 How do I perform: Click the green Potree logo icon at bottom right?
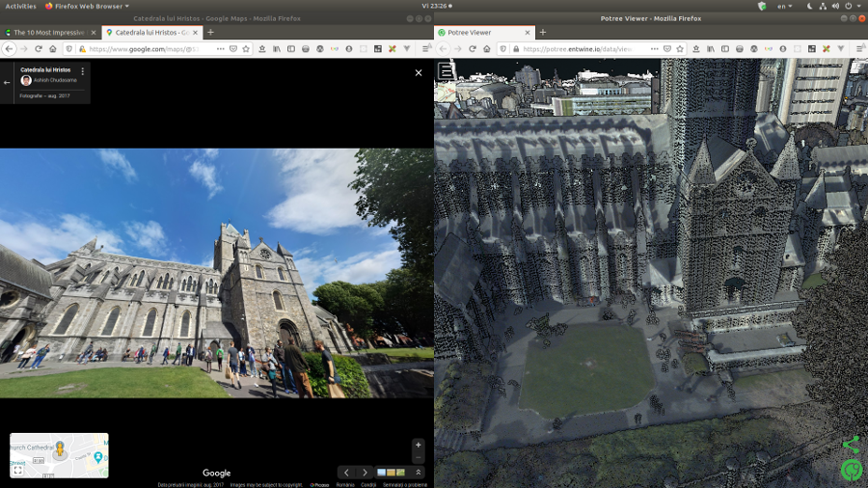[852, 471]
